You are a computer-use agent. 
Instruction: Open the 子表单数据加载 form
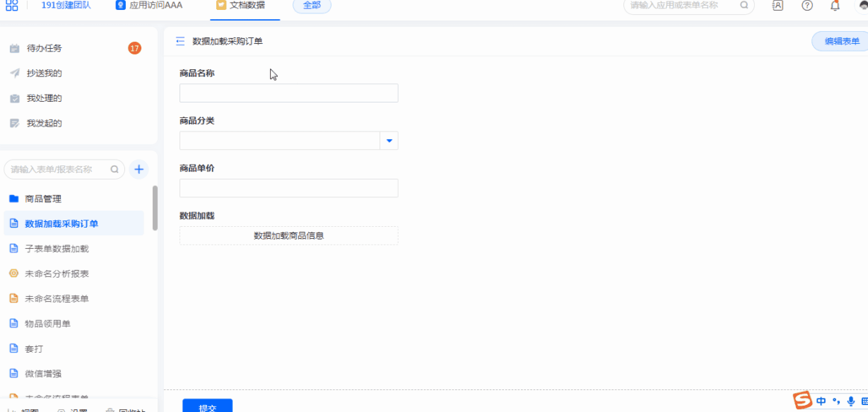57,249
